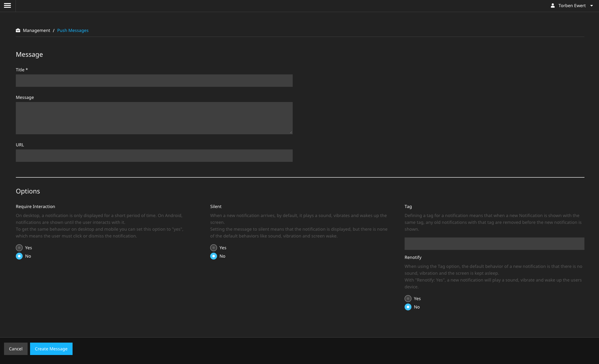The height and width of the screenshot is (364, 599).
Task: Click the user profile icon
Action: (x=552, y=6)
